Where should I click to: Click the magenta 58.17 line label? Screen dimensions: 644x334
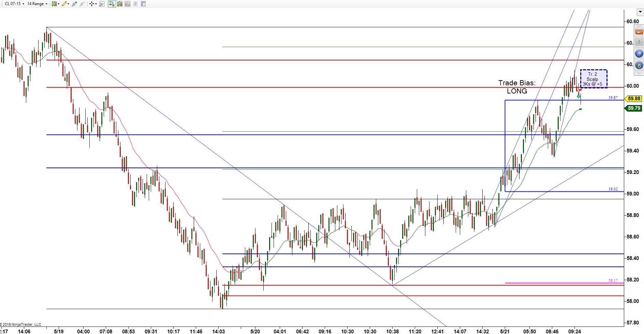tap(613, 280)
